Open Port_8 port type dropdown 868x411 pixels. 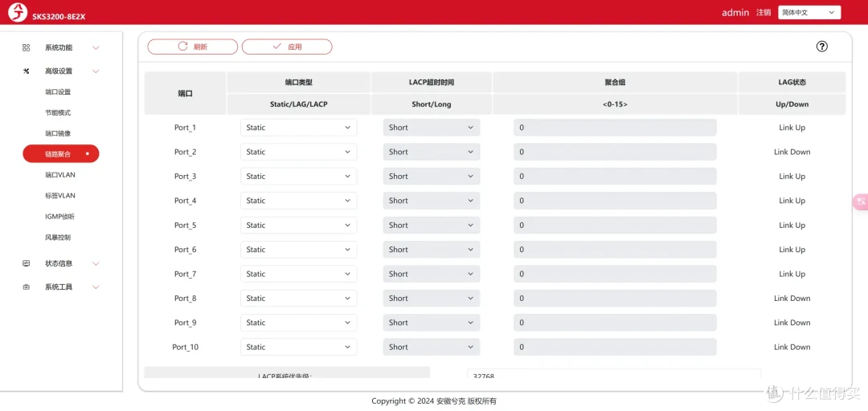(299, 298)
